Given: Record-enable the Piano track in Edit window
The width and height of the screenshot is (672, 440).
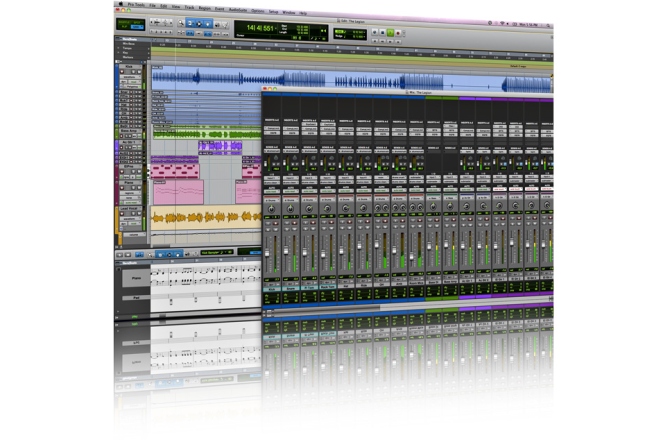Looking at the screenshot, I should pos(122,188).
